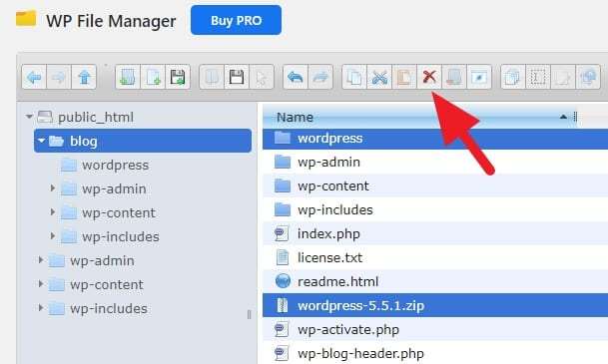
Task: Click the Duplicate toolbar icon
Action: tap(513, 77)
